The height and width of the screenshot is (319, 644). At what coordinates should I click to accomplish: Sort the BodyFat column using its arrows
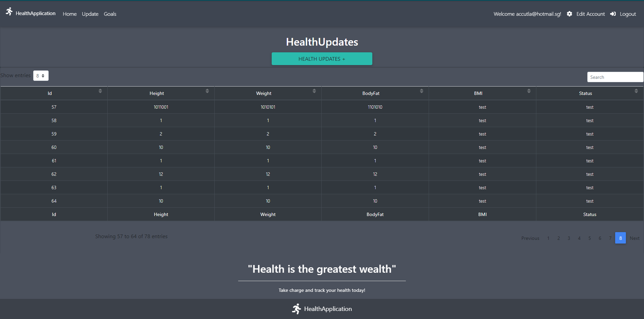pos(421,91)
